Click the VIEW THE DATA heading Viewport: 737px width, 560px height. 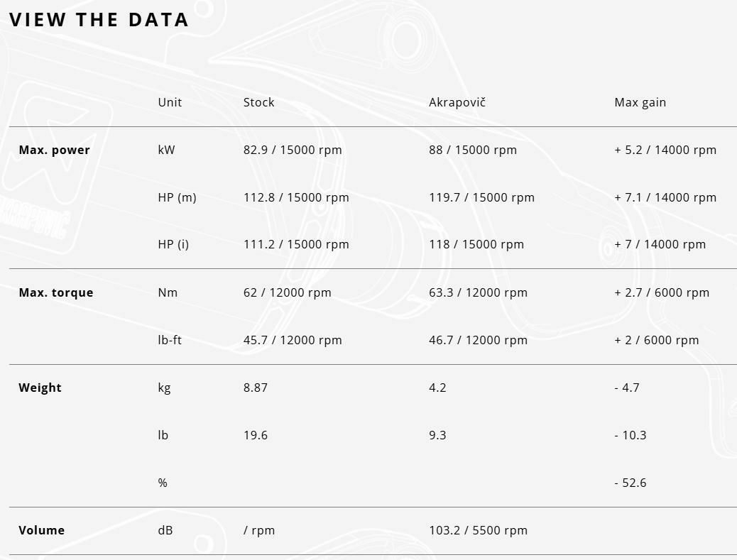99,20
